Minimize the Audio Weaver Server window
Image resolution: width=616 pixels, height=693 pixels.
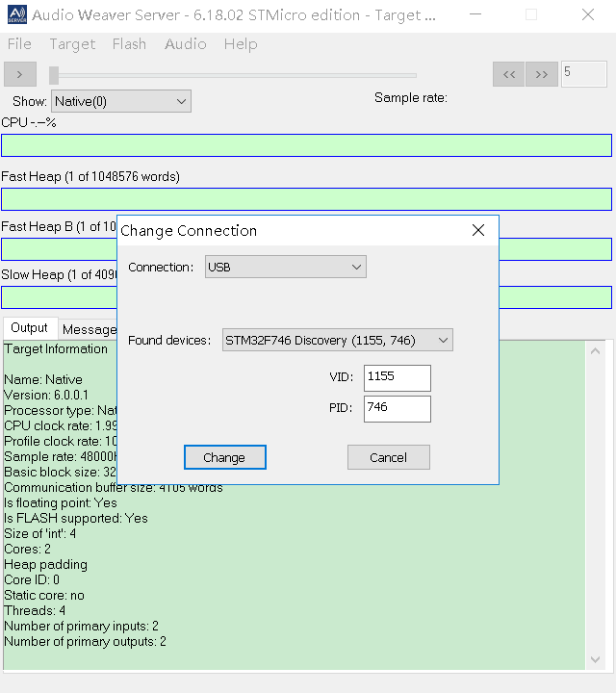pos(475,14)
